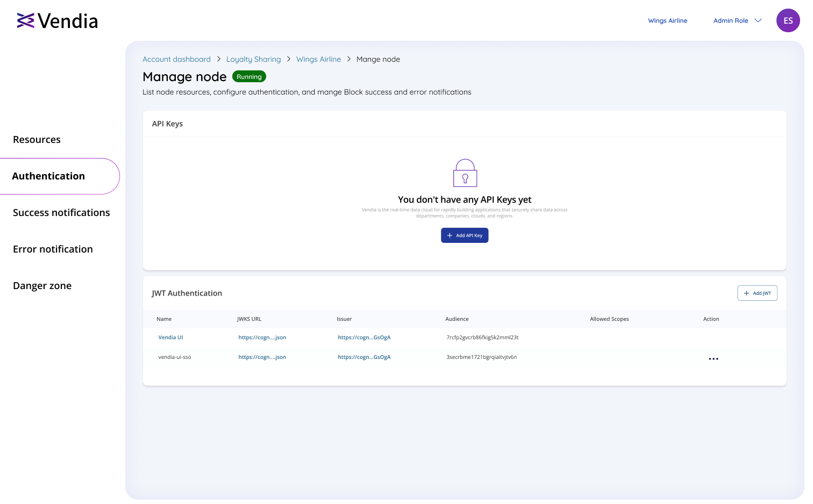Click the padlock icon in API Keys
The height and width of the screenshot is (504, 813).
(x=465, y=173)
